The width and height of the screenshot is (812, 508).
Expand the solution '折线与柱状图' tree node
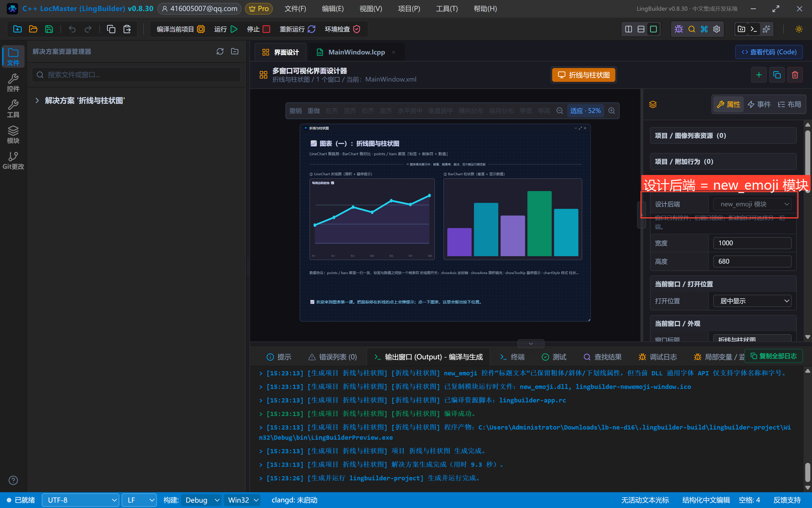(37, 100)
